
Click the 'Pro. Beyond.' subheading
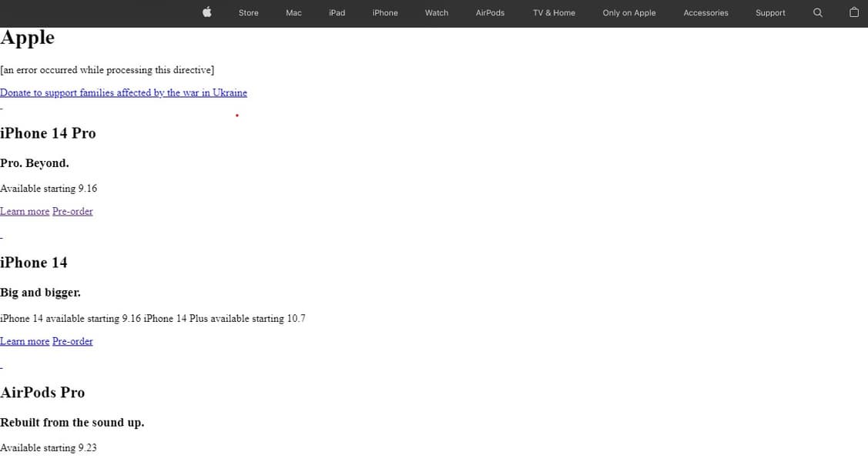[x=35, y=163]
